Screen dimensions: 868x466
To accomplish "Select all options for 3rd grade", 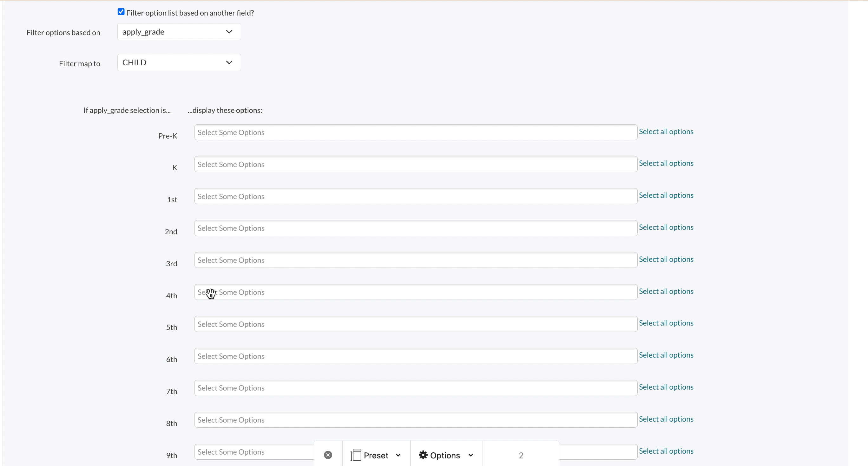I will [x=666, y=259].
